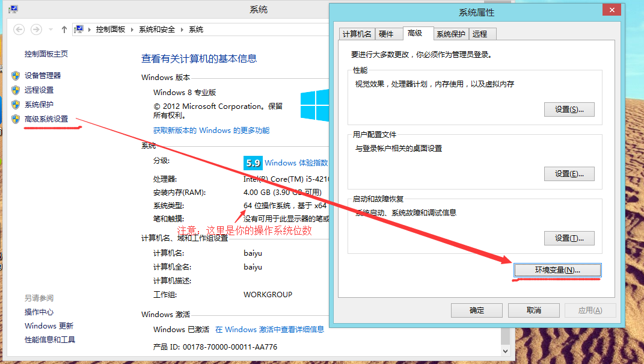The height and width of the screenshot is (364, 644).
Task: Expand breadcrumb arrow before 控制面板
Action: click(x=89, y=29)
